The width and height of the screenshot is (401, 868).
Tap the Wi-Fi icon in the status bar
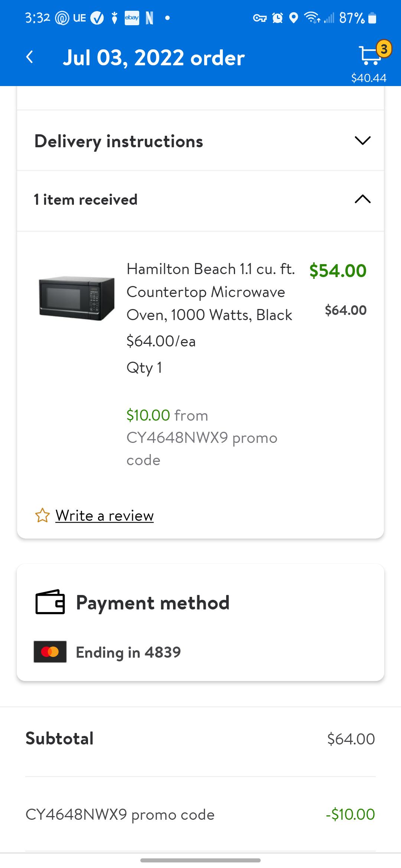(310, 17)
